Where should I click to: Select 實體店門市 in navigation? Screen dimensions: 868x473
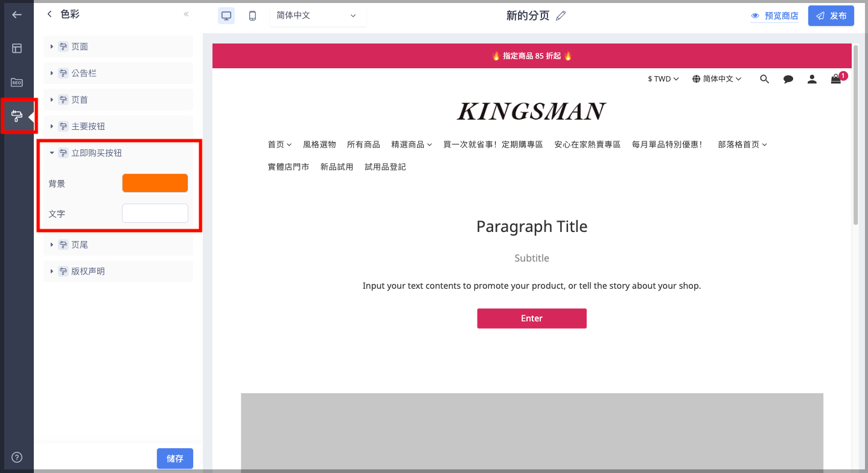289,167
